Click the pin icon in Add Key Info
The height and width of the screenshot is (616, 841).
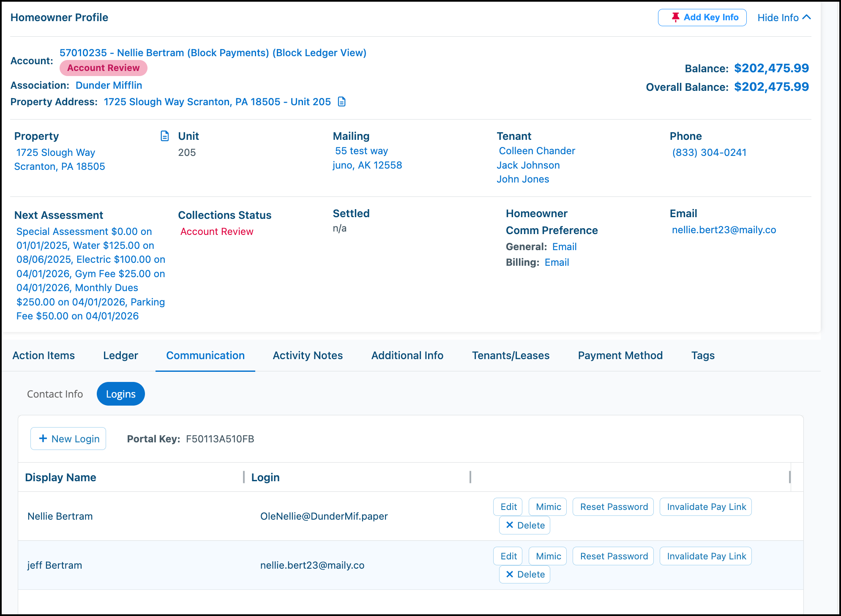point(675,17)
